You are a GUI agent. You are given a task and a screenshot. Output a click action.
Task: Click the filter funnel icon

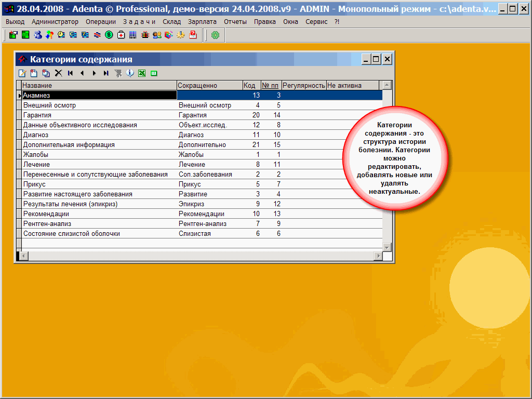(x=118, y=73)
